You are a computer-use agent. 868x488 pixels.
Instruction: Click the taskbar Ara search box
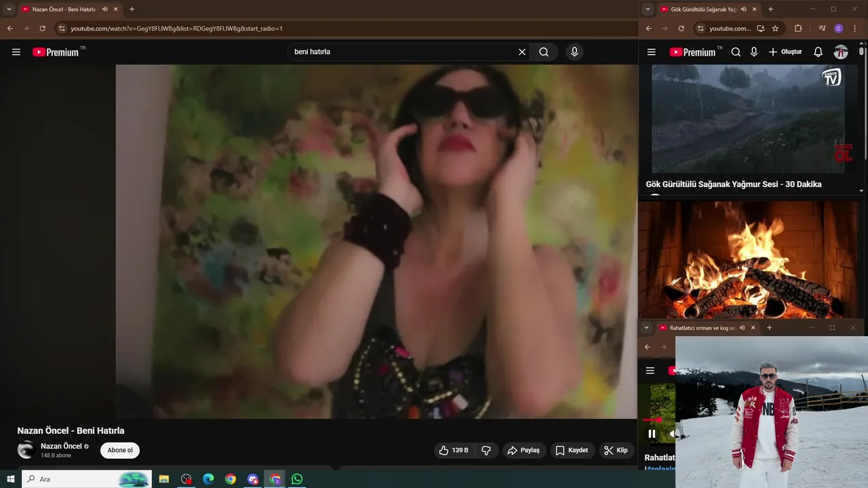(x=87, y=479)
